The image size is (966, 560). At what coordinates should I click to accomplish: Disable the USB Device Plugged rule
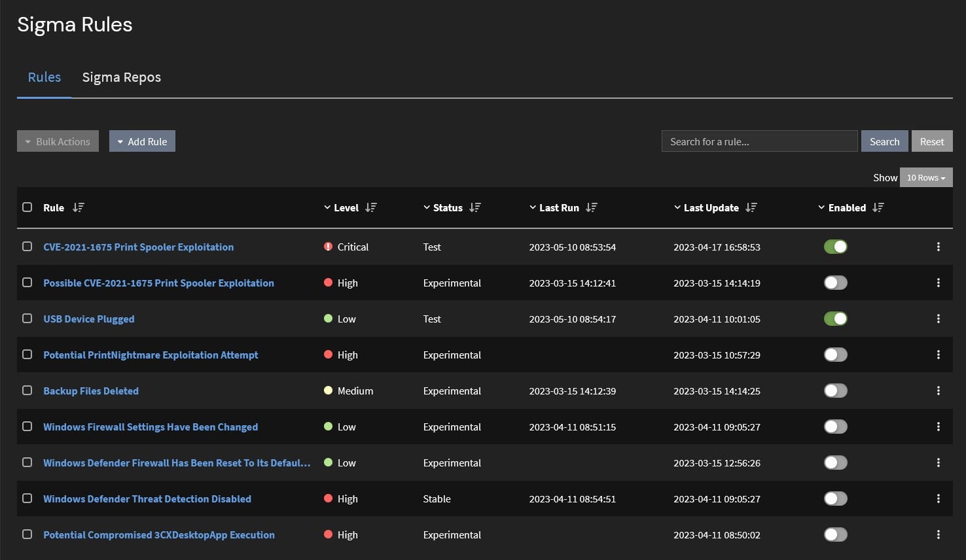[x=835, y=319]
